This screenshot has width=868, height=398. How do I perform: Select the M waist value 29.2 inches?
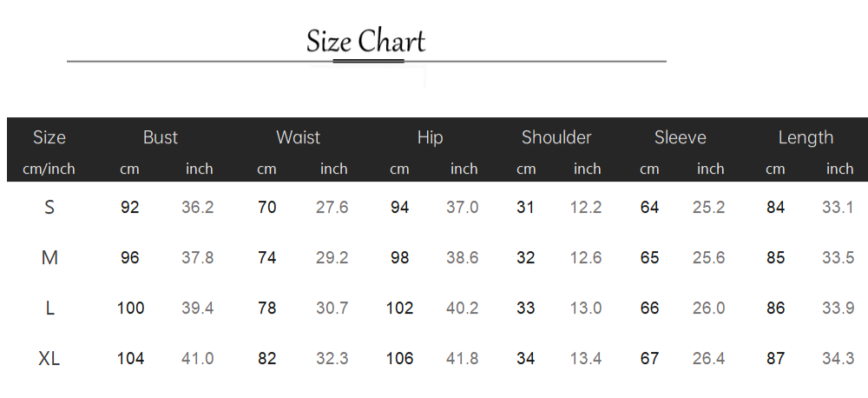332,258
